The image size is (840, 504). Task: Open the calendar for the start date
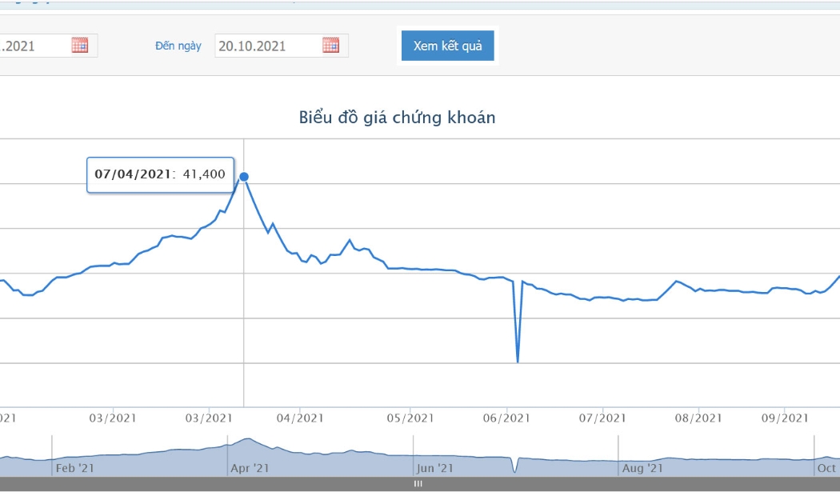point(80,45)
